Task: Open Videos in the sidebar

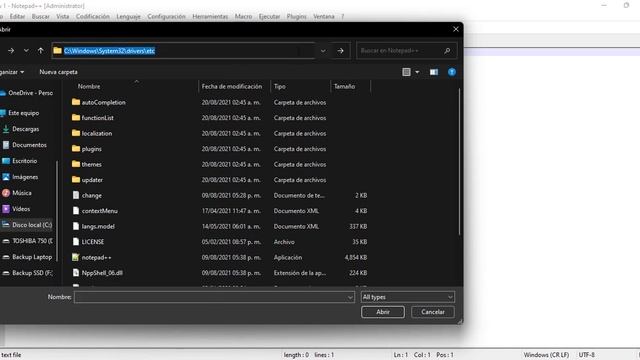Action: [20, 209]
